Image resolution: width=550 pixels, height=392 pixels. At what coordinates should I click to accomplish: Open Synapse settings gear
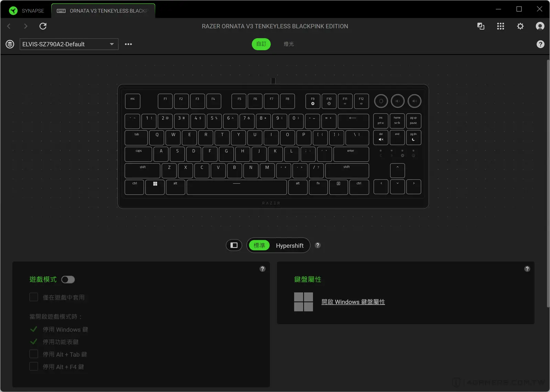tap(520, 26)
